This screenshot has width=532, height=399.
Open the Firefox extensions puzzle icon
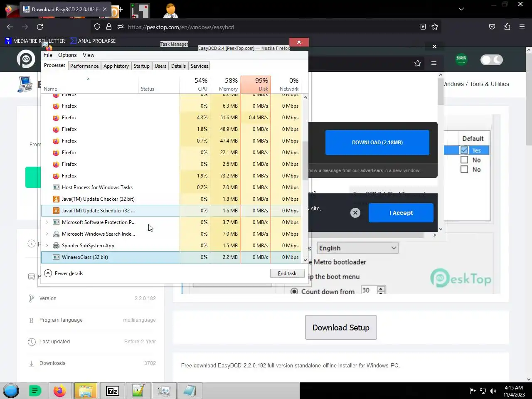click(507, 27)
